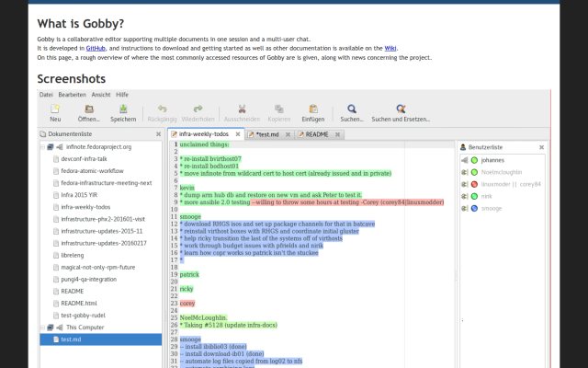Click the Ausschneiden scissors icon

click(x=242, y=109)
